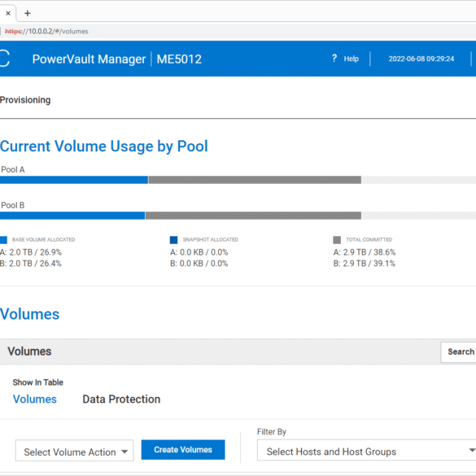Click the Pool B usage bar
Screen dimensions: 476x476
click(x=238, y=216)
